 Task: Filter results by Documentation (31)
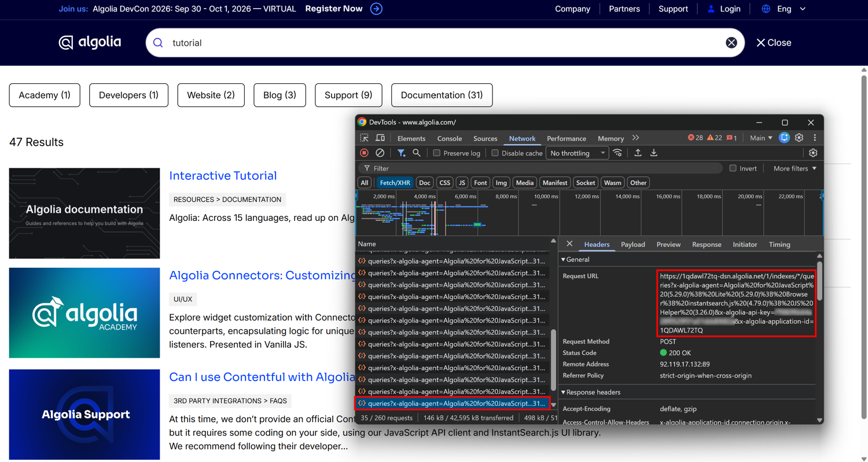442,95
